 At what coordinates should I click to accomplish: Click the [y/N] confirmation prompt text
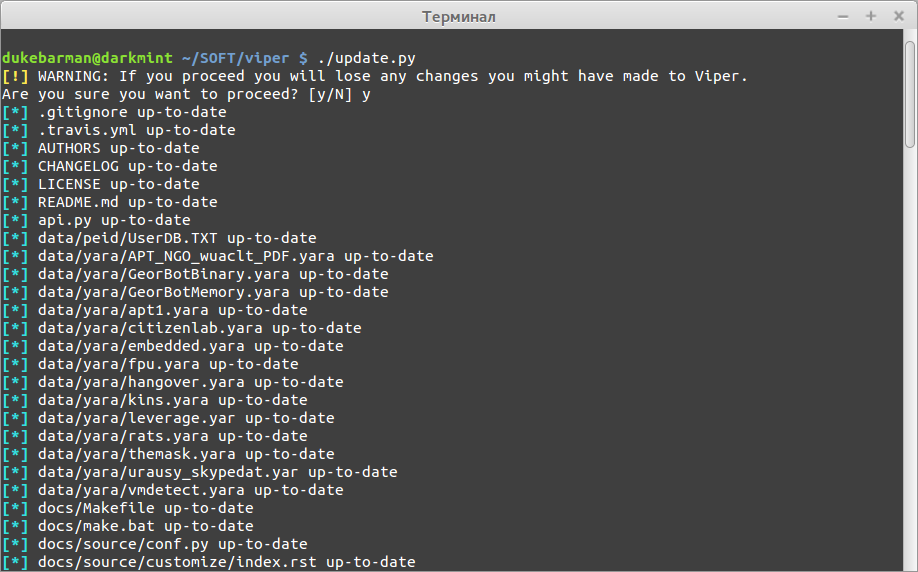coord(330,94)
